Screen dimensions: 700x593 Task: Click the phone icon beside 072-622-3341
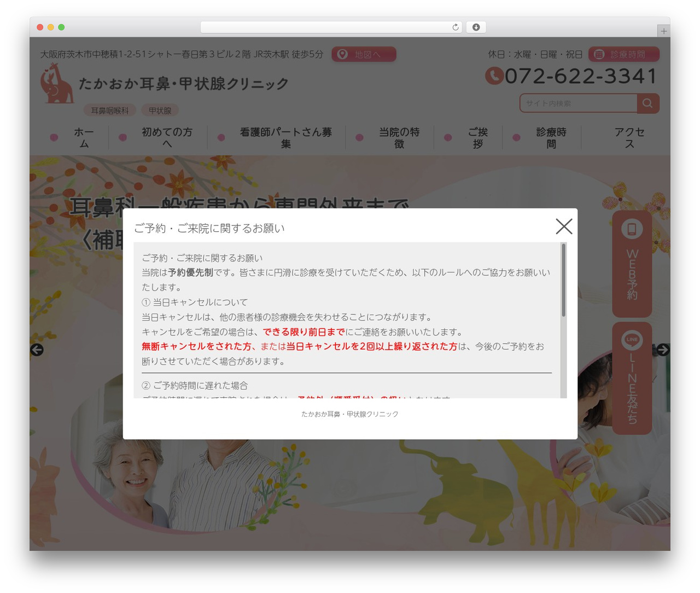click(x=494, y=75)
